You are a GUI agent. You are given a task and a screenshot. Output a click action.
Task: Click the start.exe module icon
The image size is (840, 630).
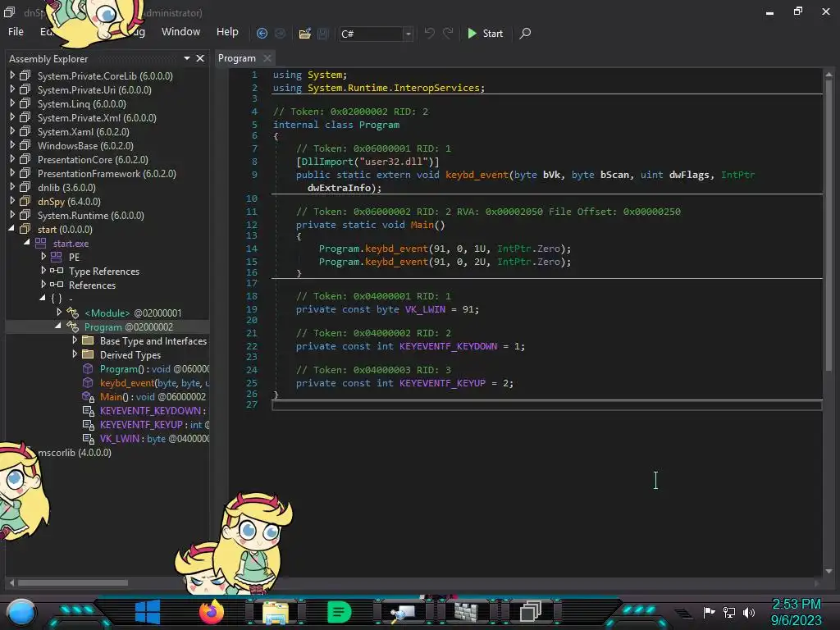coord(40,243)
